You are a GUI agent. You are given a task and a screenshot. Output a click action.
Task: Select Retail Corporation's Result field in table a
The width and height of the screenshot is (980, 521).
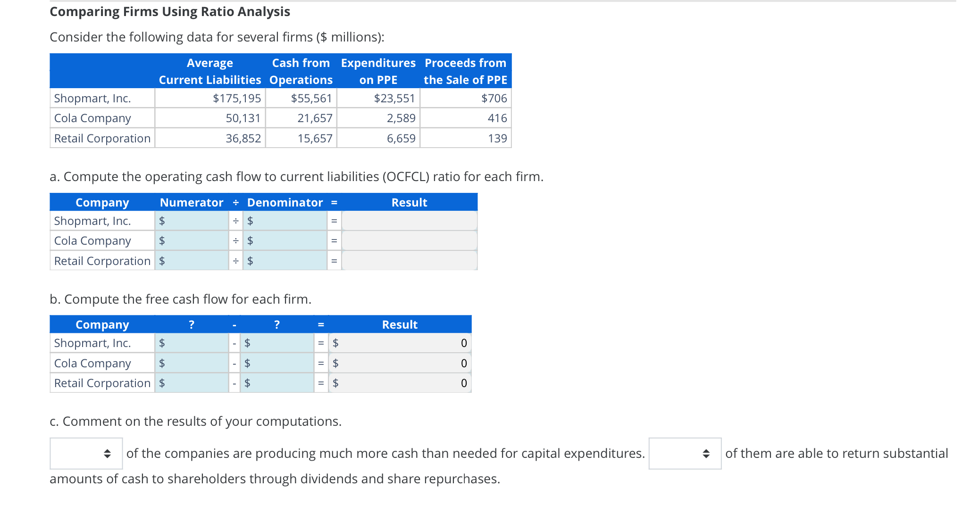click(x=410, y=260)
